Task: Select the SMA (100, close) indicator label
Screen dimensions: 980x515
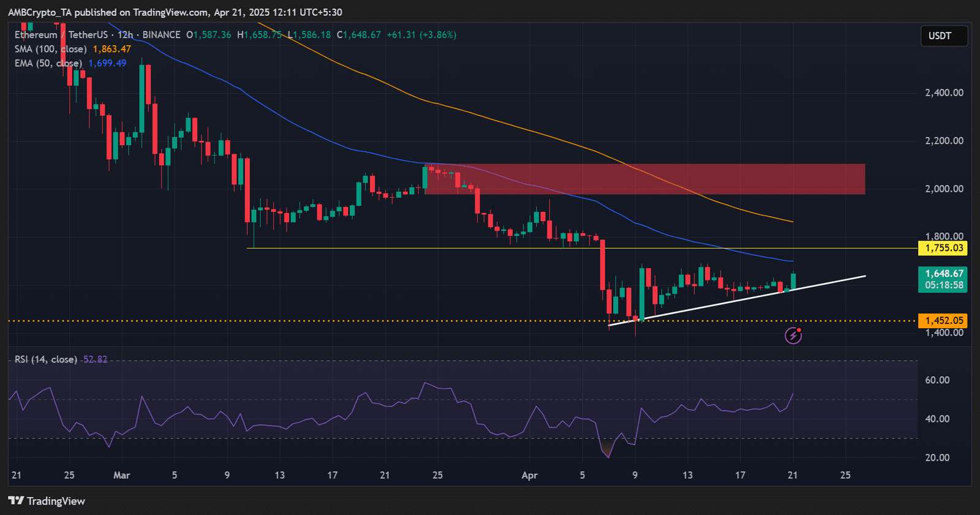Action: (51, 49)
